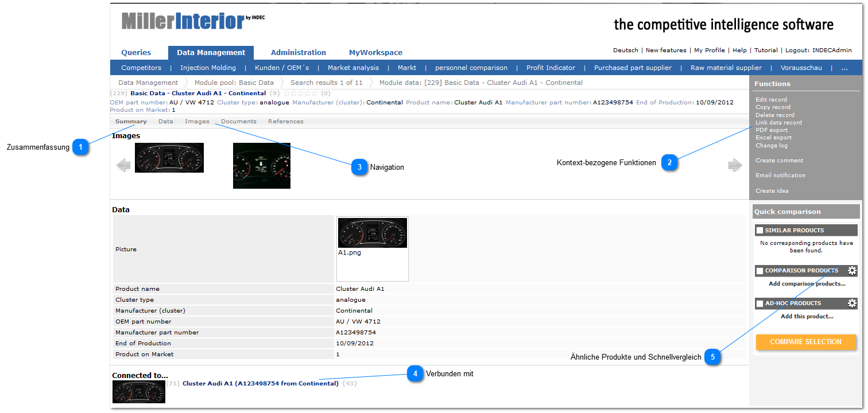Open Competitors in blue menu bar
Viewport: 868px width, 413px height.
[141, 68]
